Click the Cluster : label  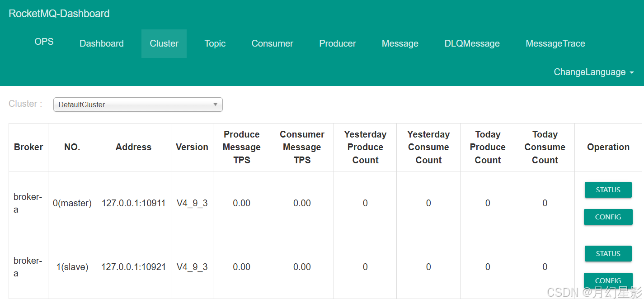click(25, 104)
